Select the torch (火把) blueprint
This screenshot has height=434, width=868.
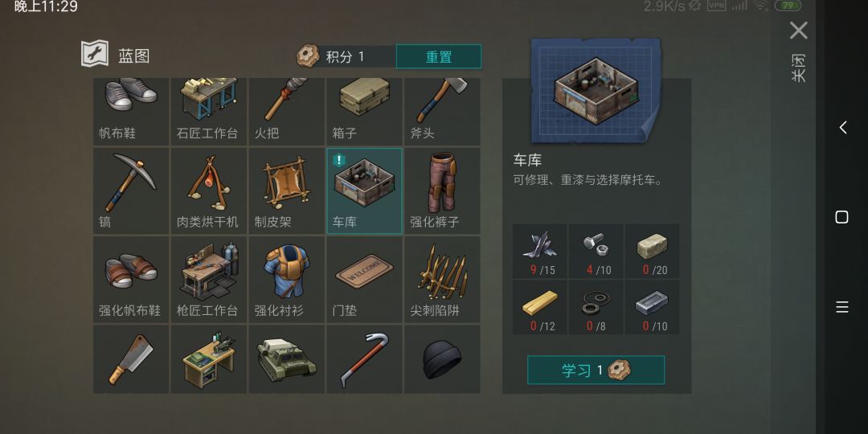pos(286,111)
